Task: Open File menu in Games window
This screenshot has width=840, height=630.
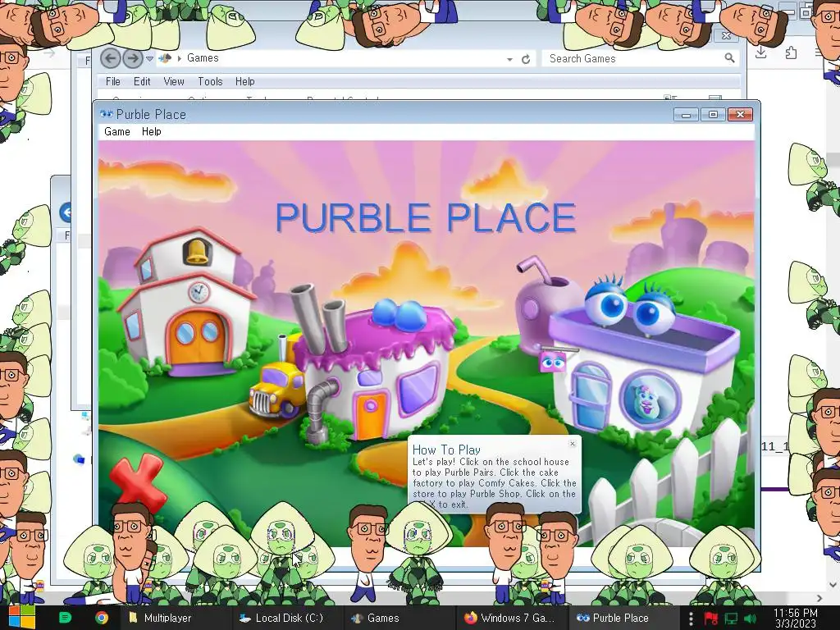Action: pos(113,81)
